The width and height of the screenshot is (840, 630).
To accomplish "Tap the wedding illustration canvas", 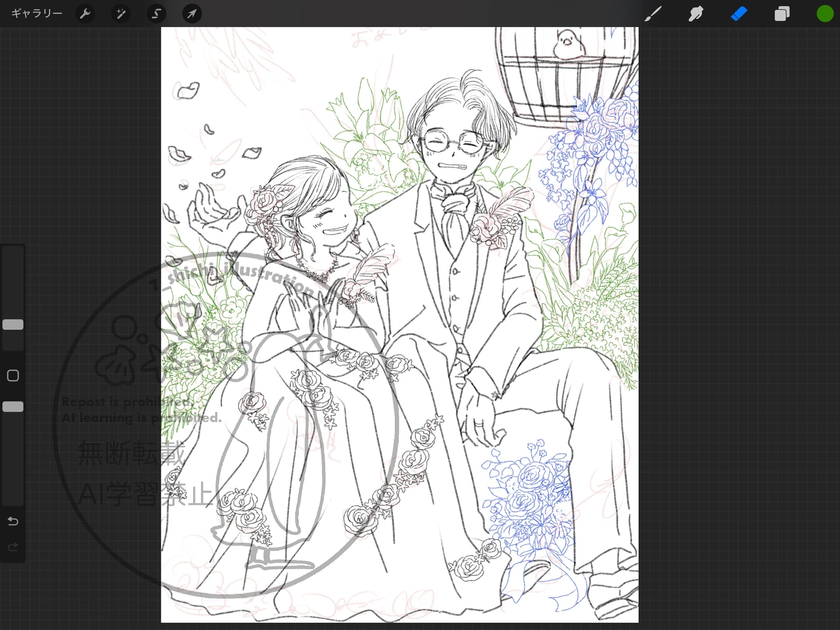I will (x=399, y=325).
